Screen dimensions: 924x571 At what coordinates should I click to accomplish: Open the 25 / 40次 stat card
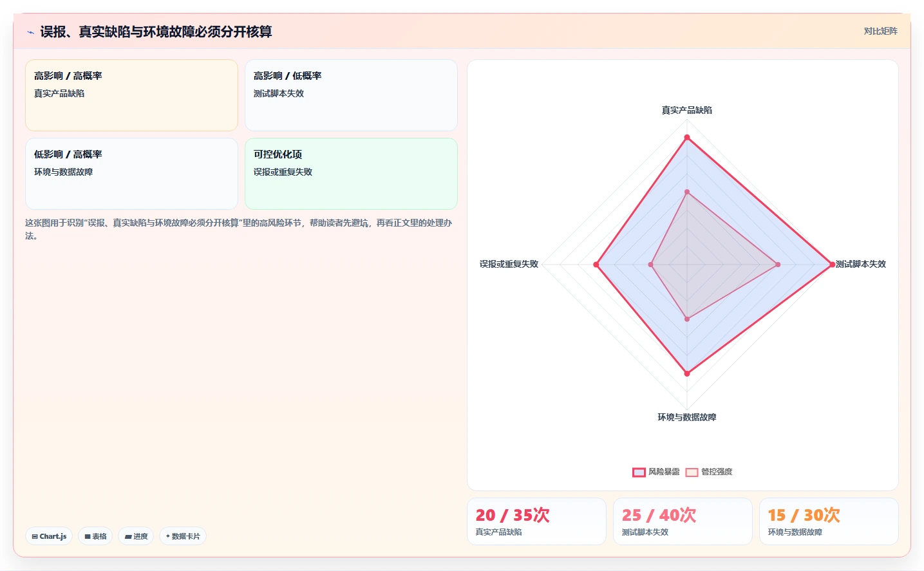[x=683, y=521]
